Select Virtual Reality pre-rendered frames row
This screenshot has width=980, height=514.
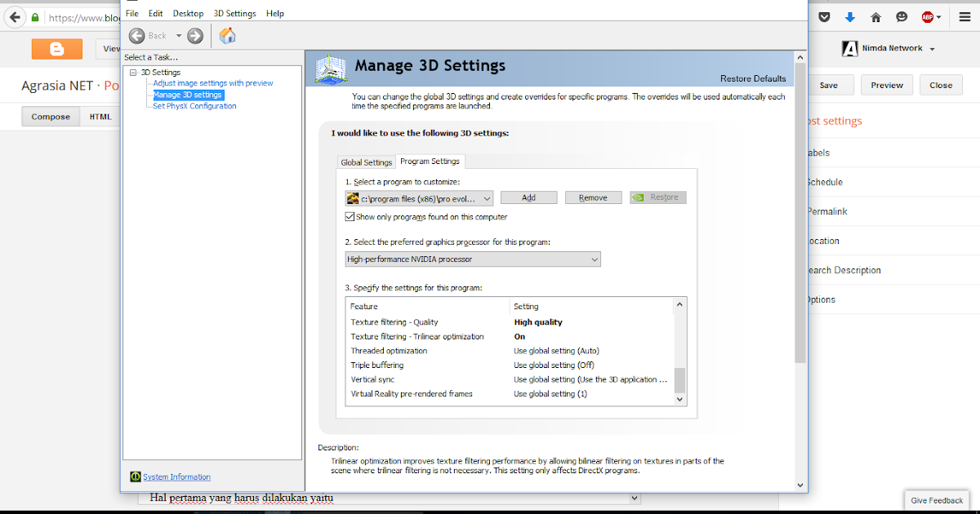[x=510, y=393]
